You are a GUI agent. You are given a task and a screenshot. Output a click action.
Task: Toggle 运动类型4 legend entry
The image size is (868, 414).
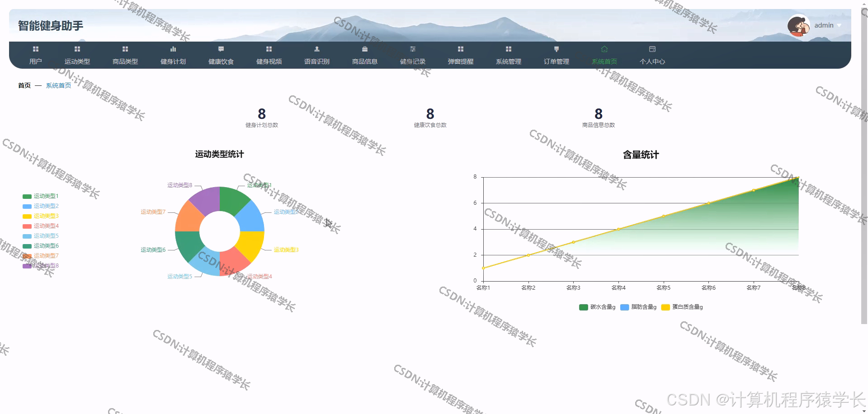(x=41, y=226)
